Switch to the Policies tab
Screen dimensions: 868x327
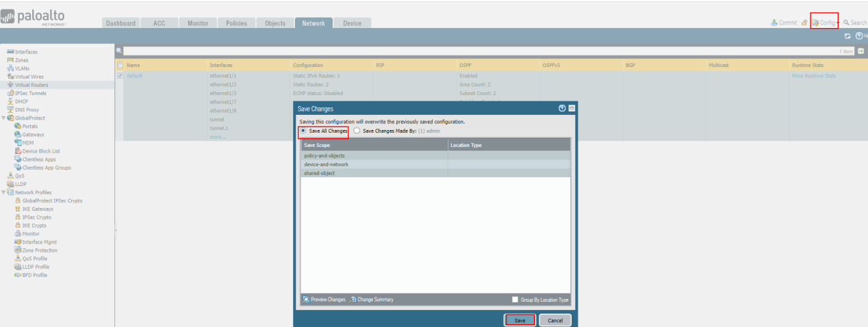pos(236,23)
